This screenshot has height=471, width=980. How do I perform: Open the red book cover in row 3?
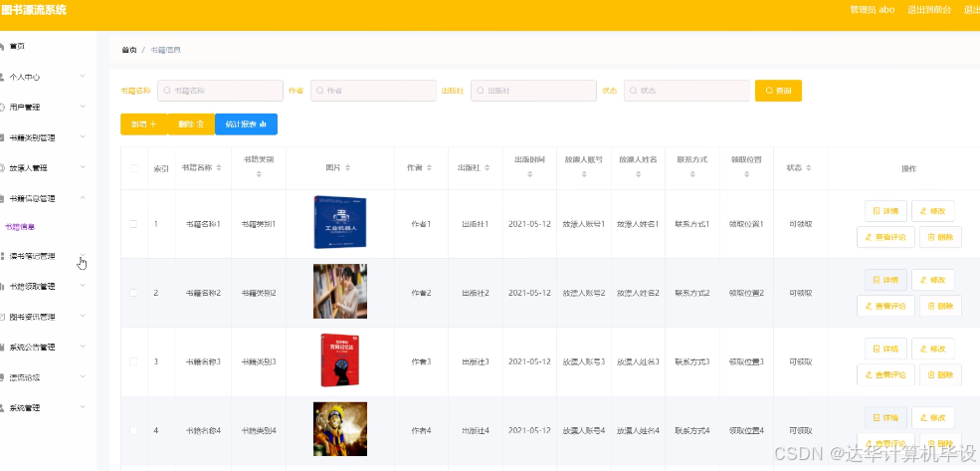[x=340, y=360]
